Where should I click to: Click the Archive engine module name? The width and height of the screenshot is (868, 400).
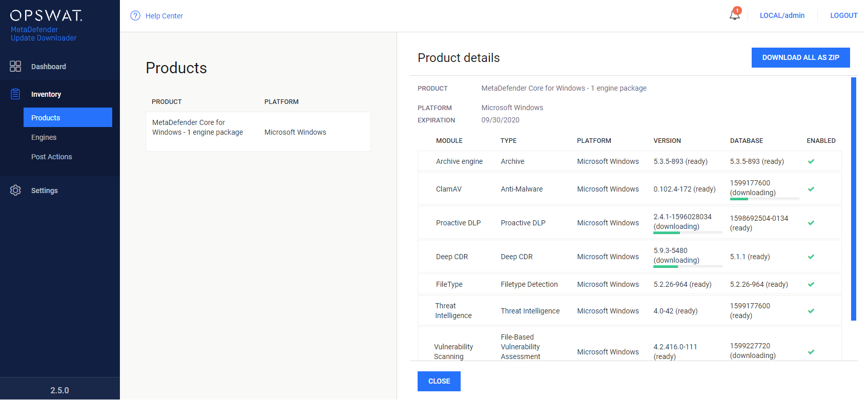(x=459, y=161)
